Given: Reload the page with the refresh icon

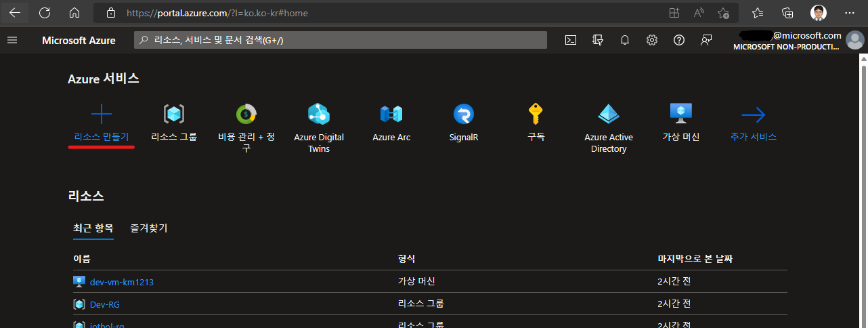Looking at the screenshot, I should (x=45, y=12).
